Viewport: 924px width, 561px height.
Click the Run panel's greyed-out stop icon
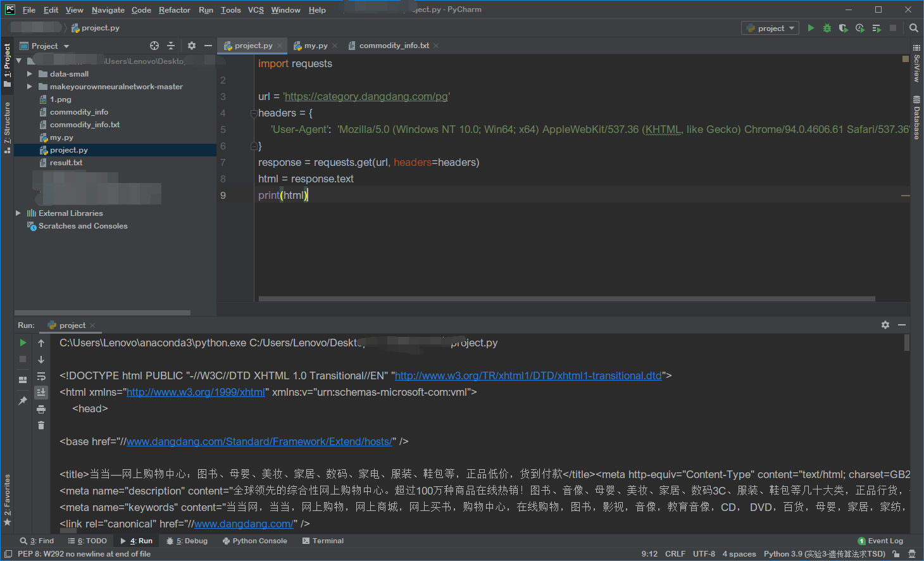pyautogui.click(x=23, y=359)
